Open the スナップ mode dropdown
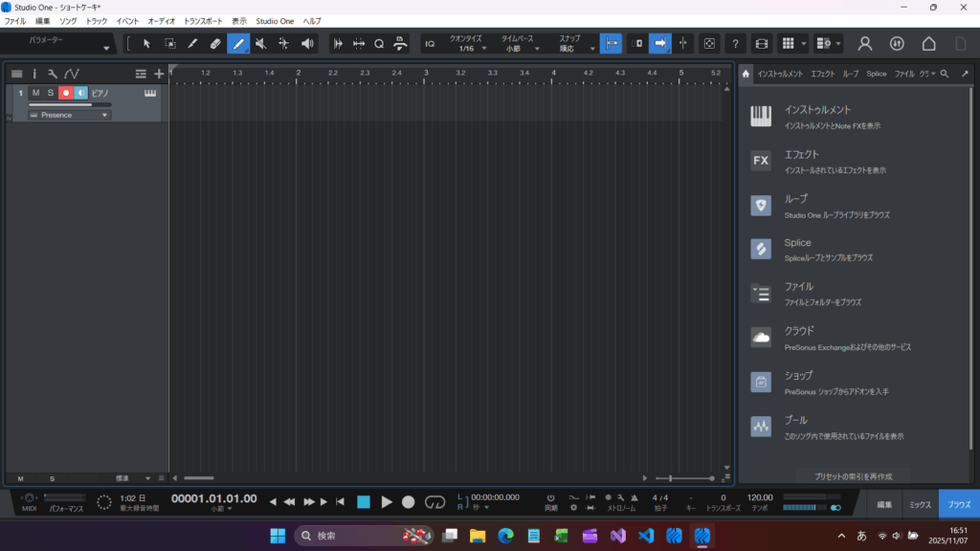 573,48
